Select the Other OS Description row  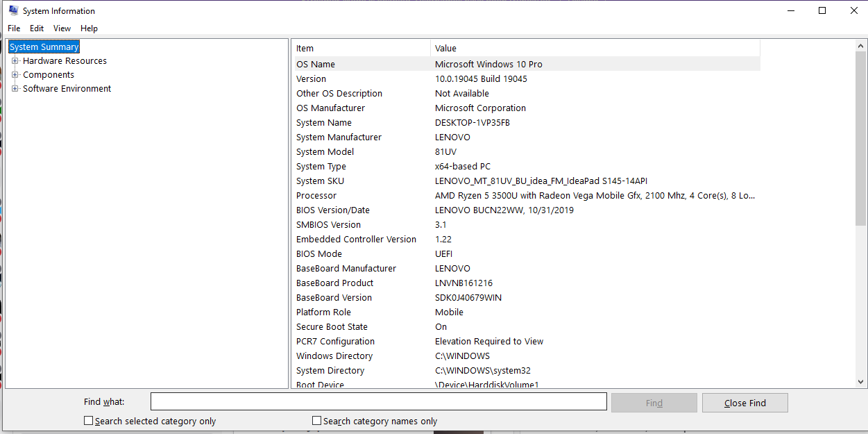(526, 93)
